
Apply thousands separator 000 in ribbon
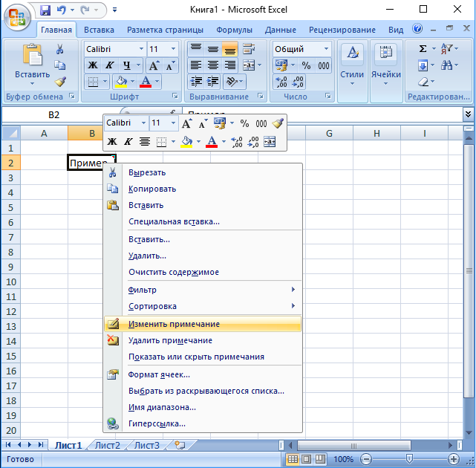[323, 65]
